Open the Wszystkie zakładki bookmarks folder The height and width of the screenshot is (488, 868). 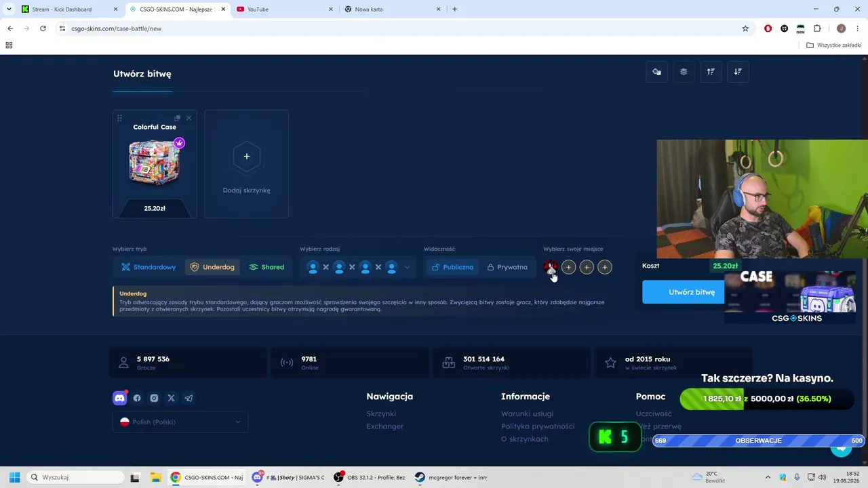(x=834, y=45)
